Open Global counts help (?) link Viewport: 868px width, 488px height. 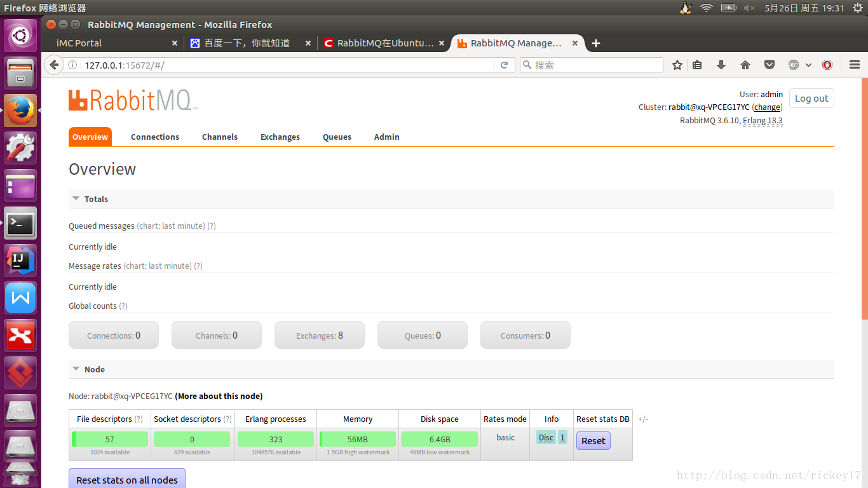[x=123, y=306]
